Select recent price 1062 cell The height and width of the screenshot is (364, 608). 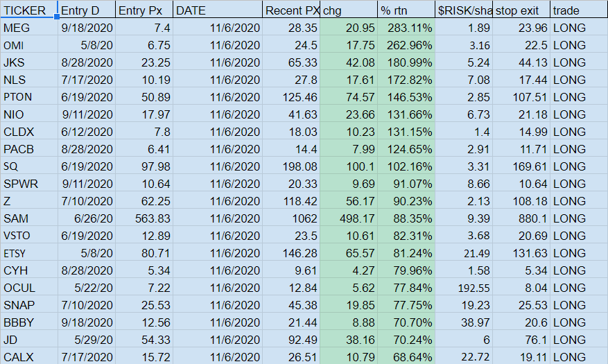click(x=291, y=218)
